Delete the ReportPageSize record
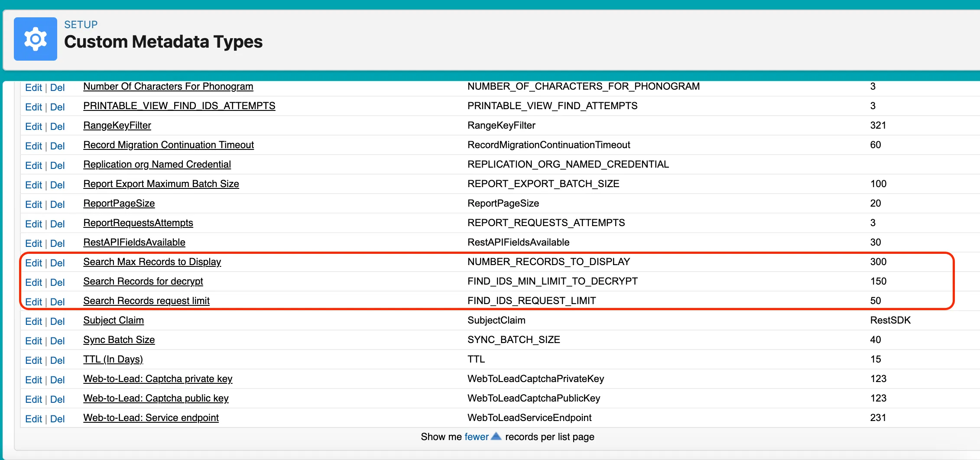The height and width of the screenshot is (460, 980). (x=57, y=204)
